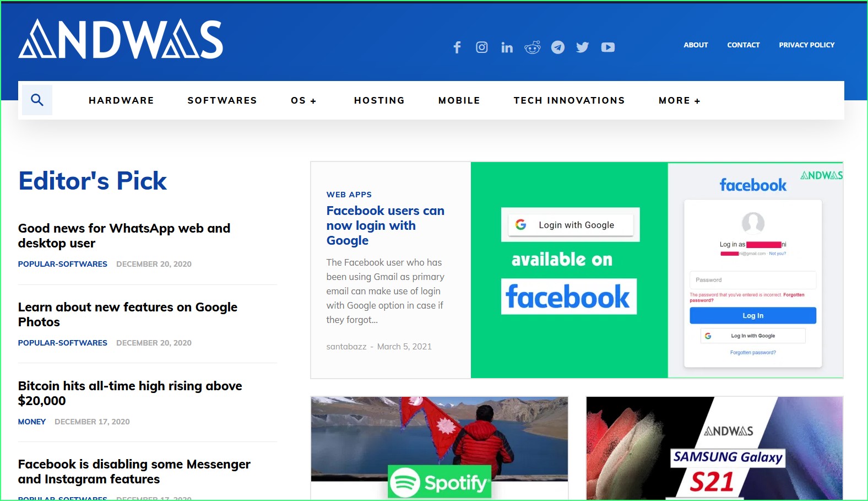Click author name santabazz
This screenshot has height=501, width=868.
(x=346, y=347)
